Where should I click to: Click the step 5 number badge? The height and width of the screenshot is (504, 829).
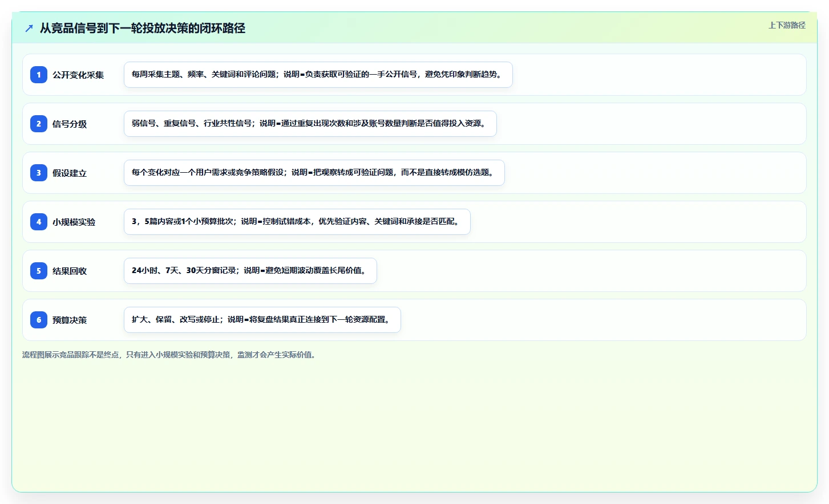39,271
